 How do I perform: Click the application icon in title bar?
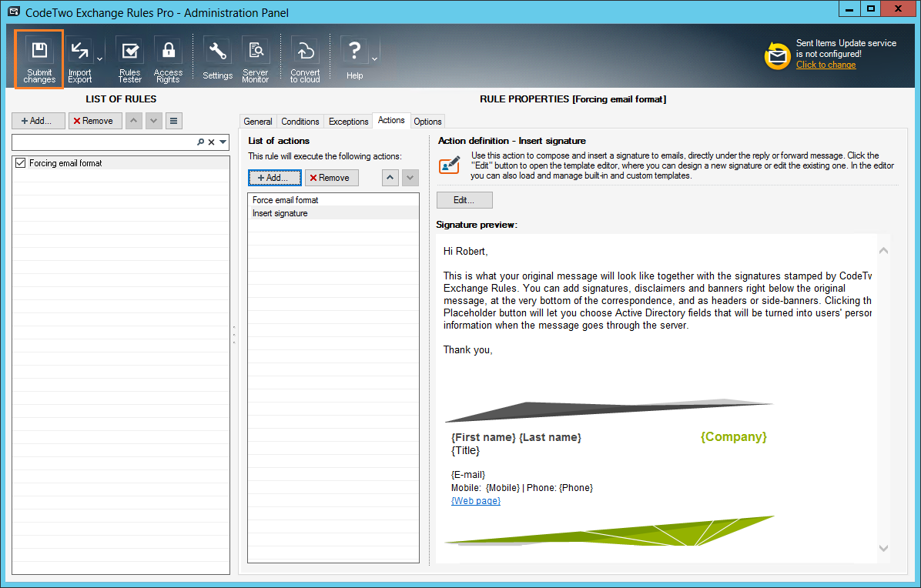pyautogui.click(x=13, y=12)
